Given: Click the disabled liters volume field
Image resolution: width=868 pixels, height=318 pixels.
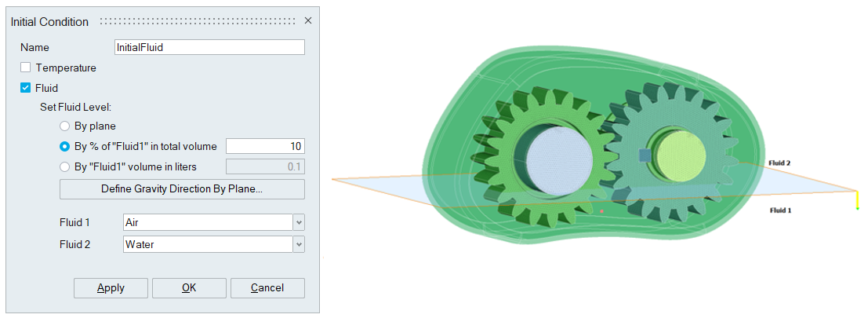Looking at the screenshot, I should (264, 166).
